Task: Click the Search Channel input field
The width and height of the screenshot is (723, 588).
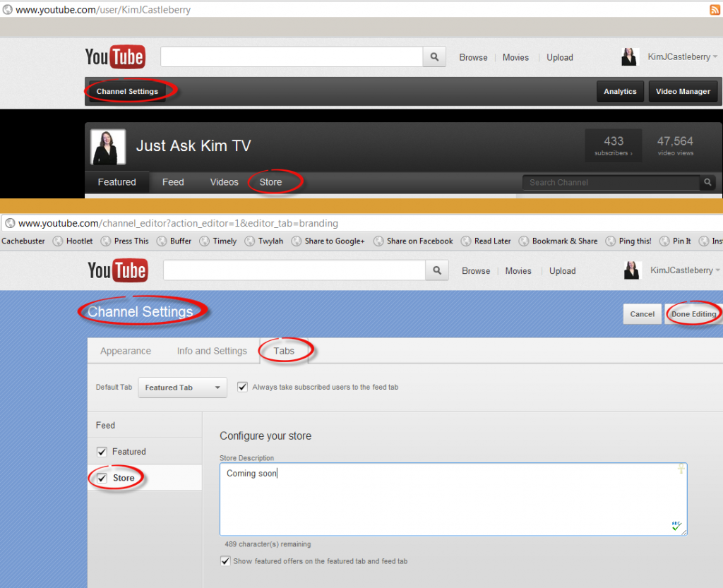Action: pos(611,182)
